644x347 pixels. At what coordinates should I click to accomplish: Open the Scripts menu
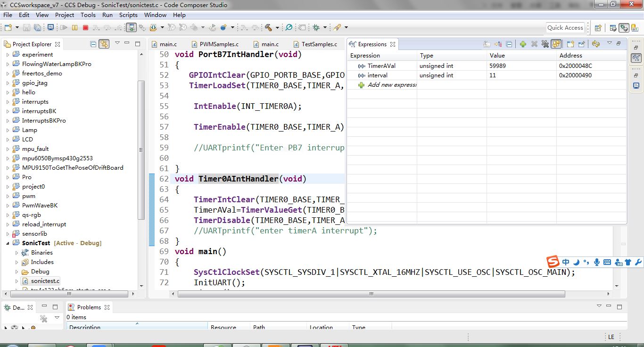pyautogui.click(x=128, y=15)
